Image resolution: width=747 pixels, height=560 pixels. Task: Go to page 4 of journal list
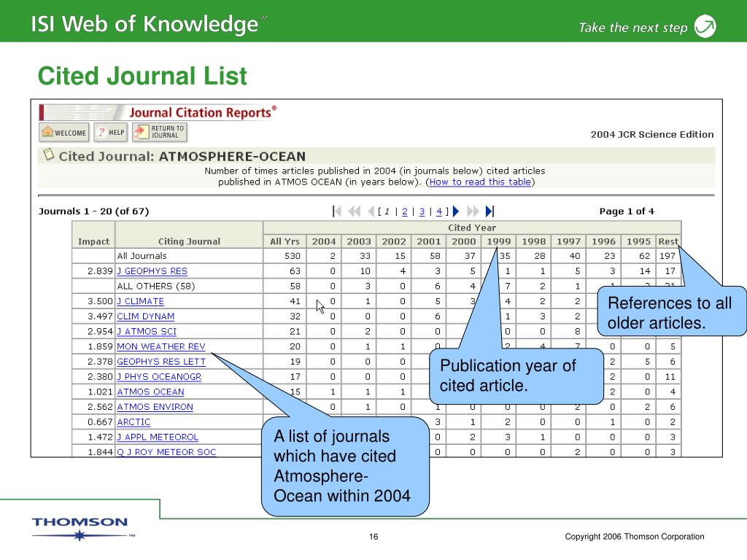tap(438, 211)
